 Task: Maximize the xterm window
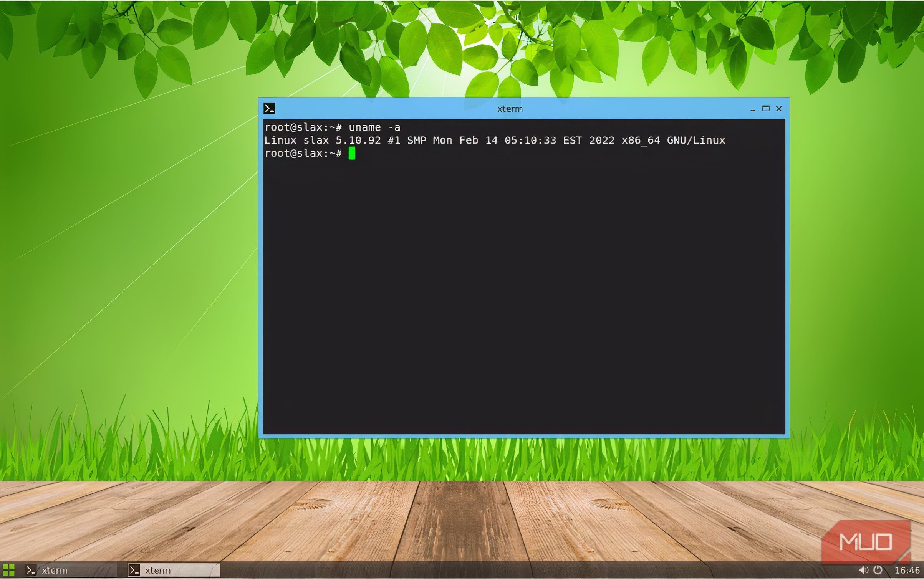pos(766,109)
